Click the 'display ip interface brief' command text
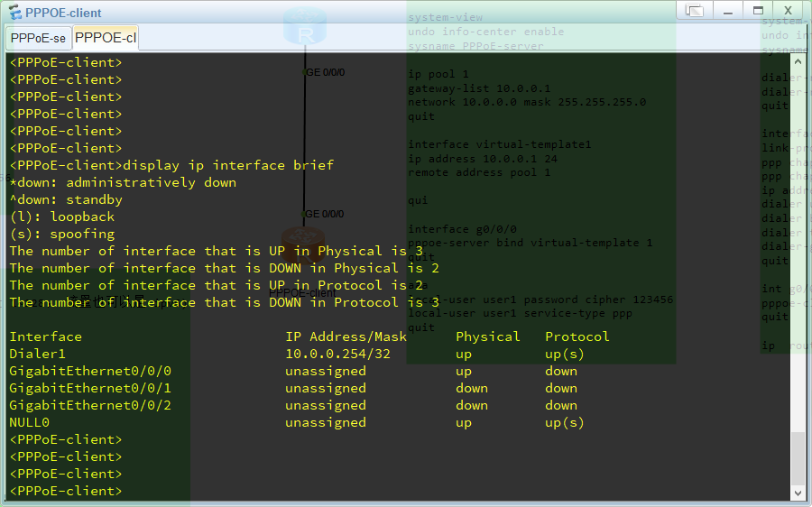 [x=228, y=165]
